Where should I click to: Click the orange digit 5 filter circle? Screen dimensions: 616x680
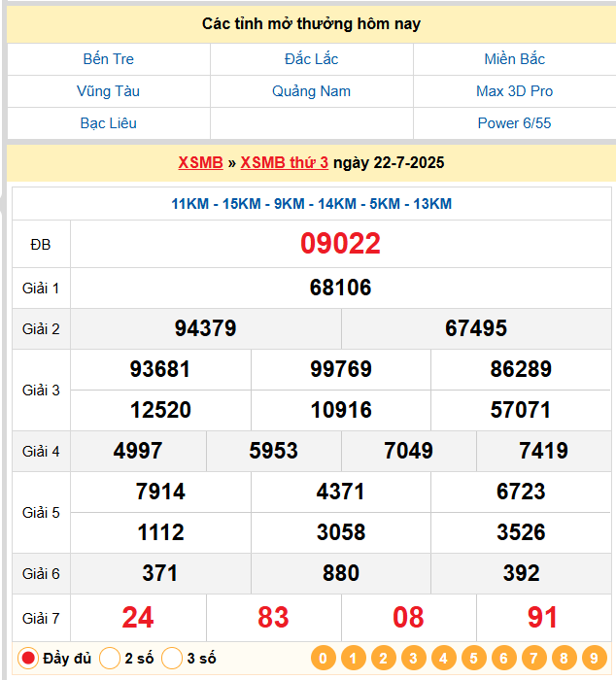tap(474, 658)
